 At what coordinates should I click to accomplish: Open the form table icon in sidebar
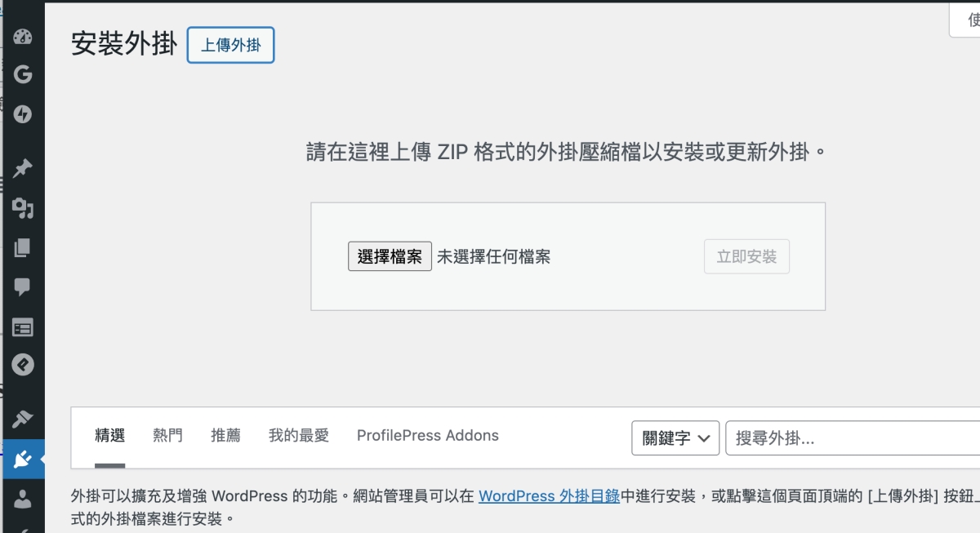[22, 327]
